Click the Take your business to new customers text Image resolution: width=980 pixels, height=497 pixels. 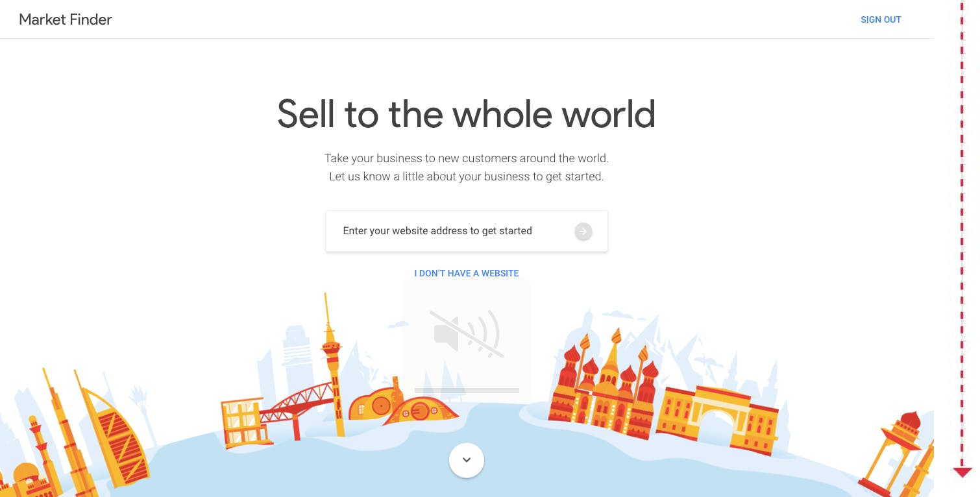(467, 158)
